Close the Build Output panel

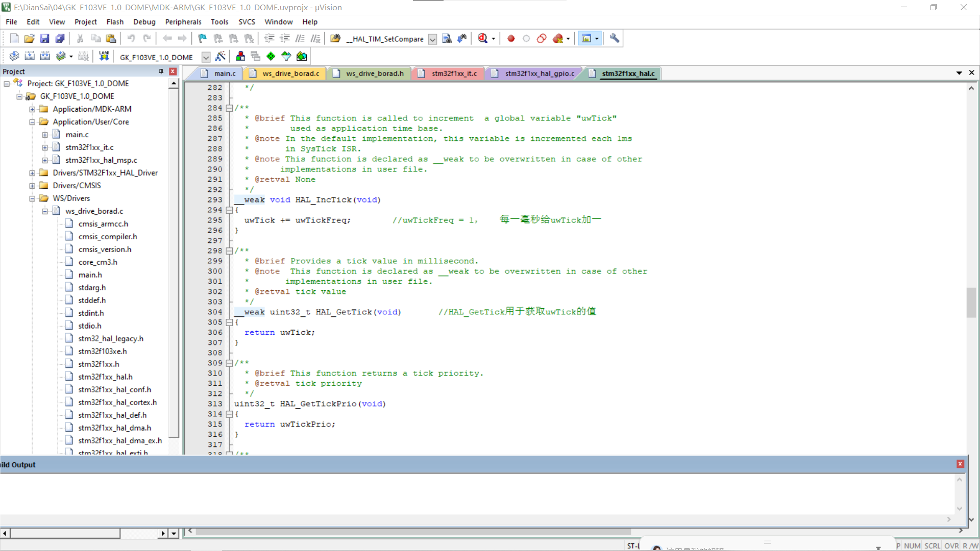(x=960, y=464)
